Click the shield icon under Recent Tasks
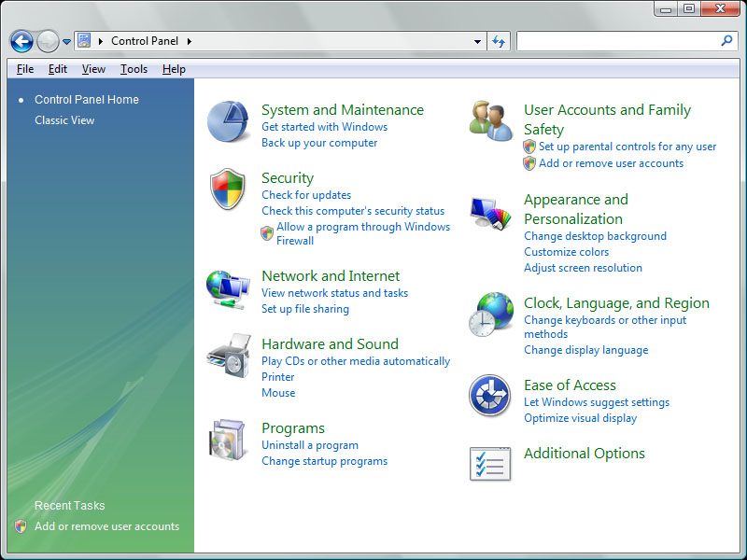Viewport: 747px width, 560px height. click(x=20, y=526)
